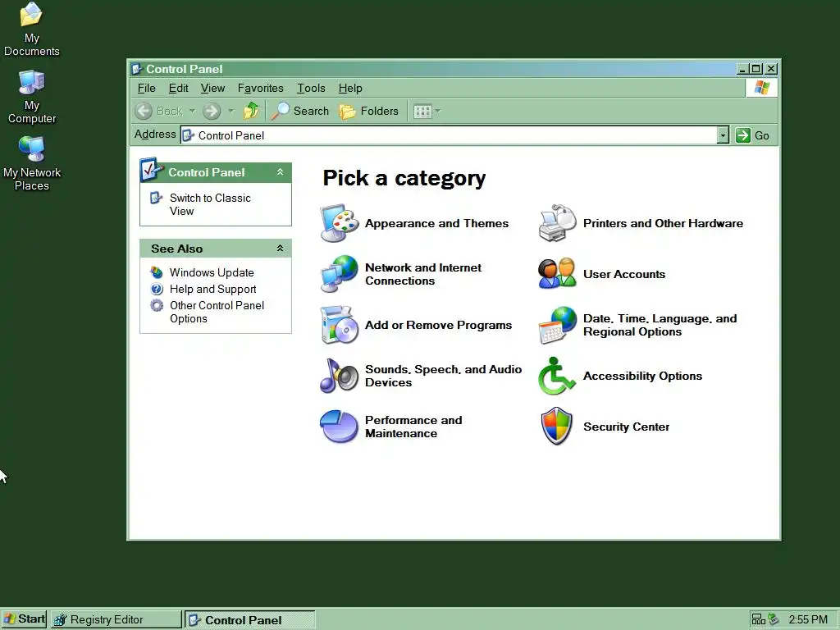Click the Control Panel task pane header icon
This screenshot has width=840, height=630.
[x=152, y=170]
